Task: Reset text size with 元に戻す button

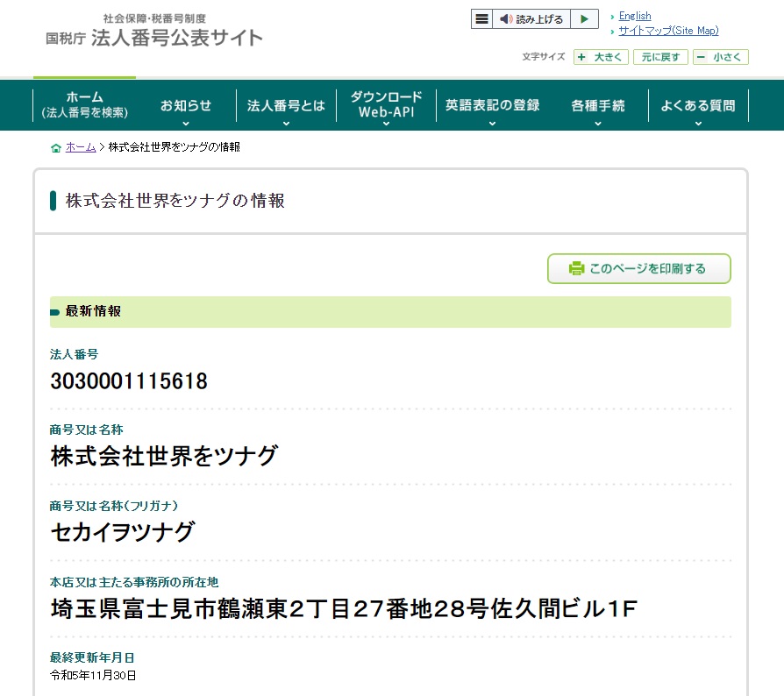Action: (x=660, y=57)
